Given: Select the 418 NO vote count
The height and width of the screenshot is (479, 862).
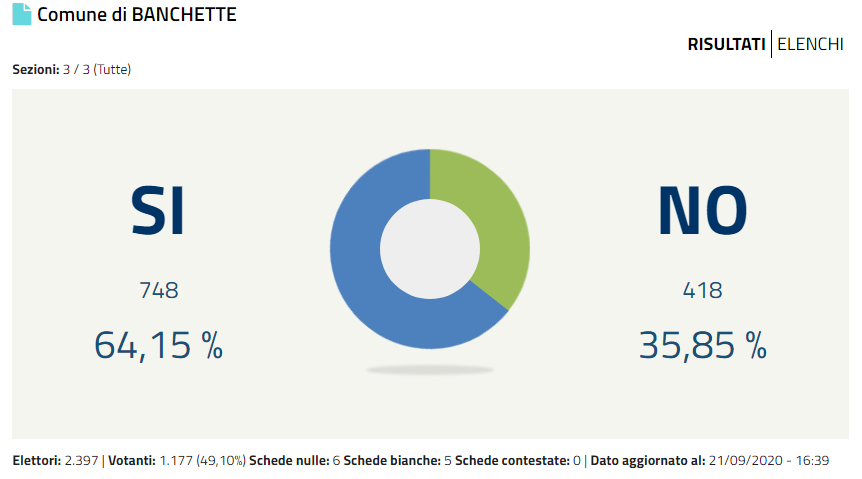Looking at the screenshot, I should [702, 291].
